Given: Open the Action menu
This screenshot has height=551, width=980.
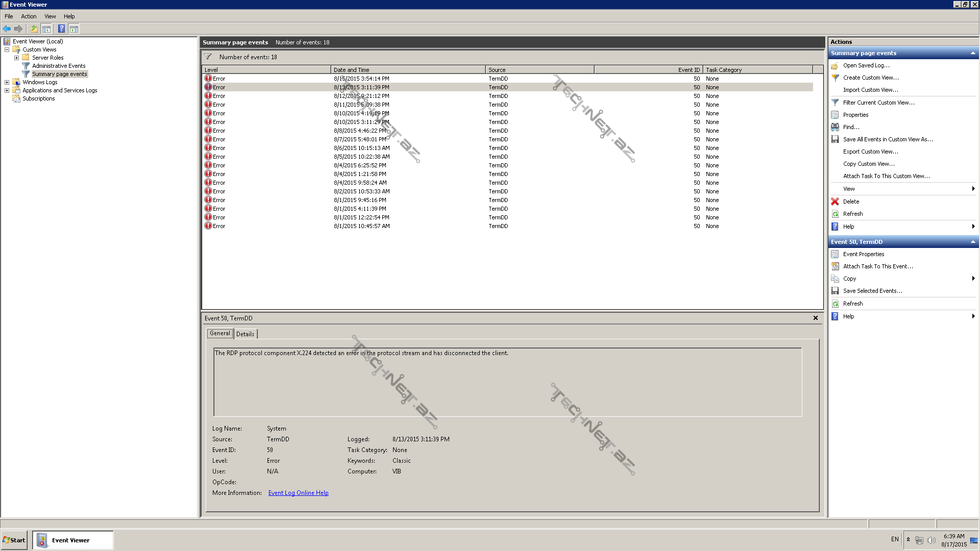Looking at the screenshot, I should pyautogui.click(x=29, y=16).
